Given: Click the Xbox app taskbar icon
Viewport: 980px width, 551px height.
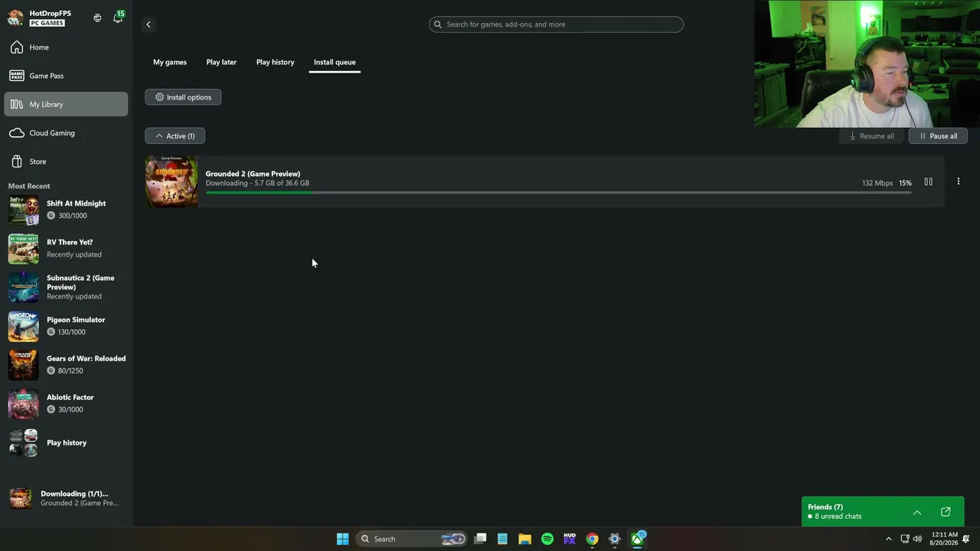Looking at the screenshot, I should click(x=637, y=539).
